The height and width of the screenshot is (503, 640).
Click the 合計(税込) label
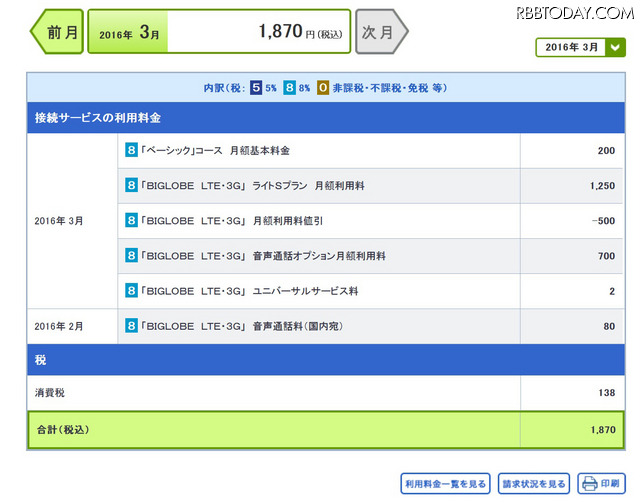tap(63, 430)
